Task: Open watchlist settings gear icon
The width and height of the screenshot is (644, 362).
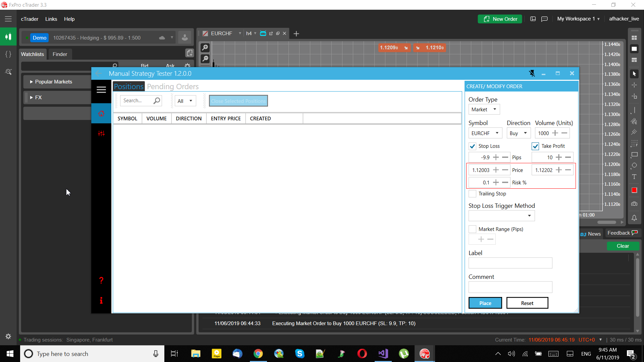Action: pyautogui.click(x=187, y=65)
